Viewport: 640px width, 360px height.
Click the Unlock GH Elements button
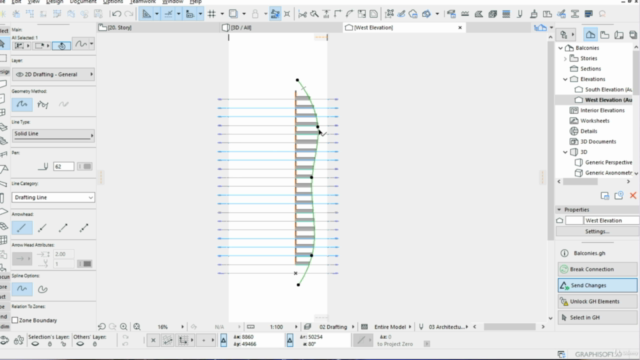597,302
